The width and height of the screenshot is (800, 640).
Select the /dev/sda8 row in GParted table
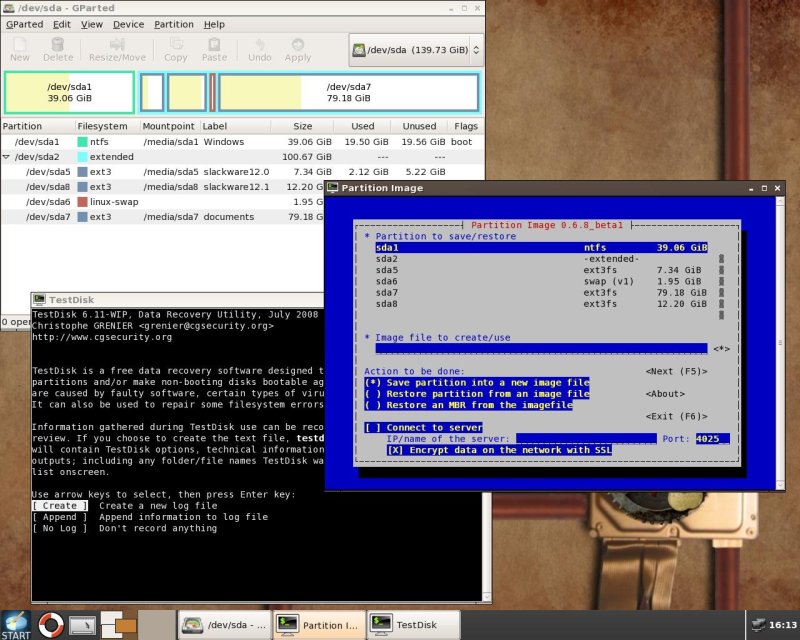click(163, 187)
